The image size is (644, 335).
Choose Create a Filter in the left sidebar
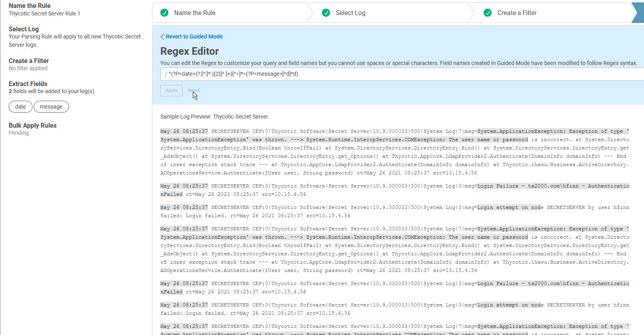click(29, 61)
